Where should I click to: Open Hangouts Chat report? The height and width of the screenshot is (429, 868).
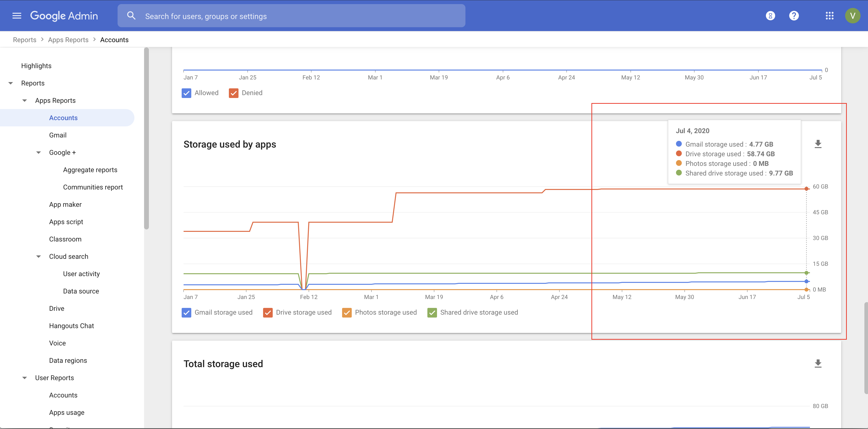click(72, 326)
